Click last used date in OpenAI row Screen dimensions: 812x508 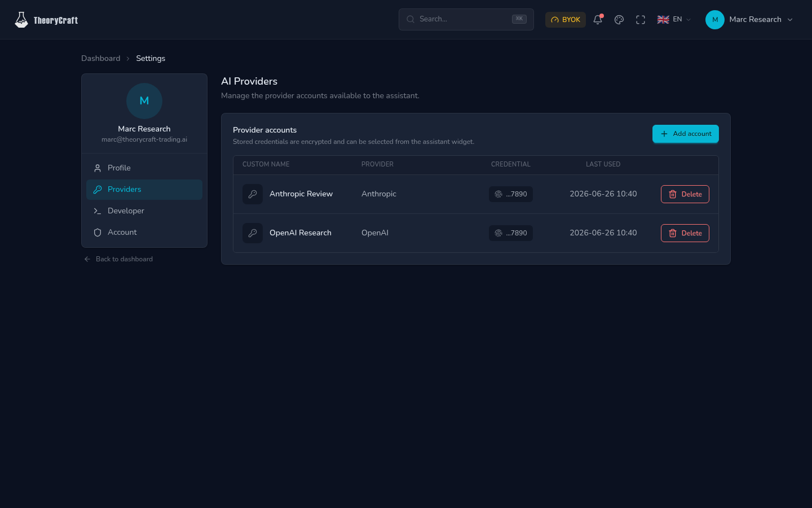tap(603, 233)
